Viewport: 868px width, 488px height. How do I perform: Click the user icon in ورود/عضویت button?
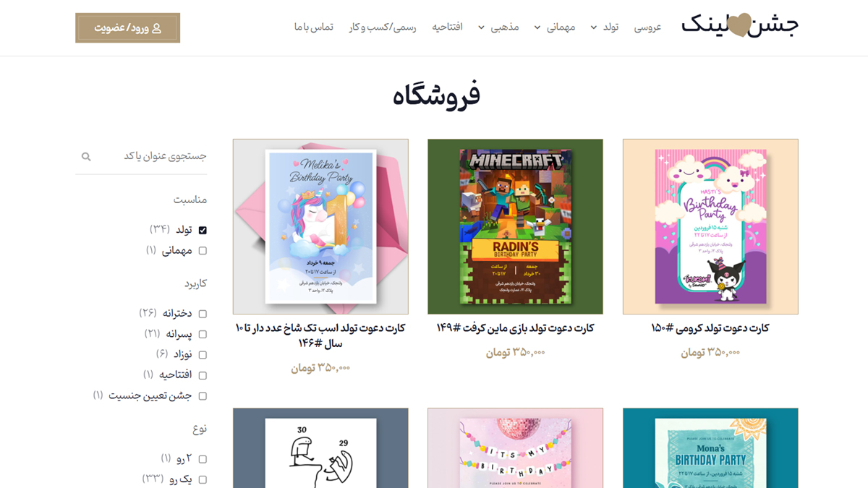tap(156, 28)
